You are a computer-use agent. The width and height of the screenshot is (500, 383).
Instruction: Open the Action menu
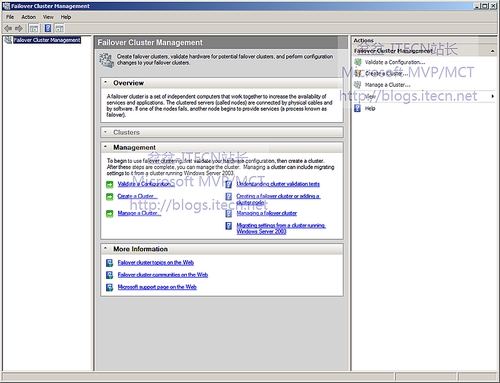click(x=29, y=17)
